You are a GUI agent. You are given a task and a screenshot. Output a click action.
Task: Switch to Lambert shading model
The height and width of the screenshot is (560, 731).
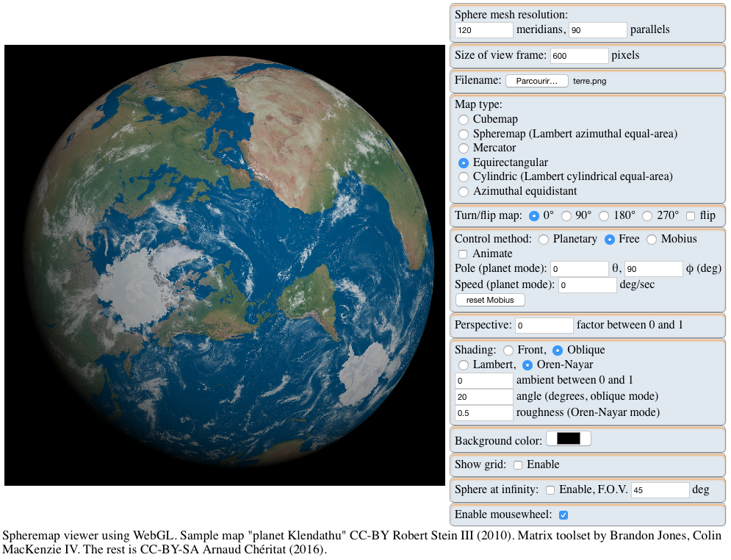(x=464, y=365)
